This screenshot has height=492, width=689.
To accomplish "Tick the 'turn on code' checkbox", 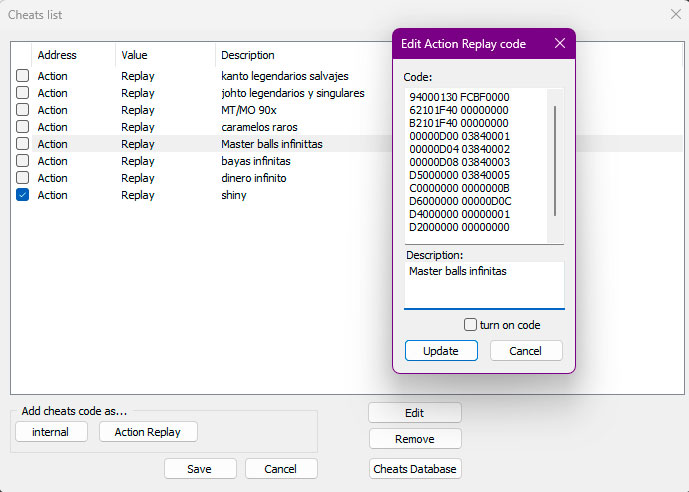I will tap(471, 325).
